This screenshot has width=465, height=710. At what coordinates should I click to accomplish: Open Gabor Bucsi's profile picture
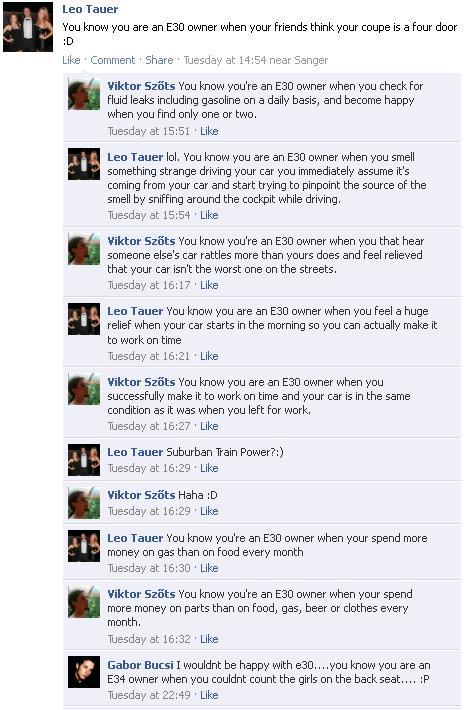coord(84,672)
